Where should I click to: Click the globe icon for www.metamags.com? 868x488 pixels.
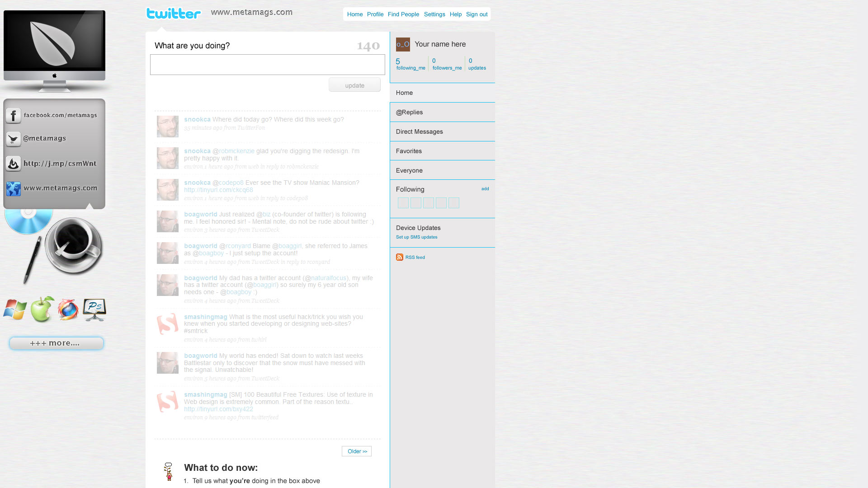pos(13,188)
